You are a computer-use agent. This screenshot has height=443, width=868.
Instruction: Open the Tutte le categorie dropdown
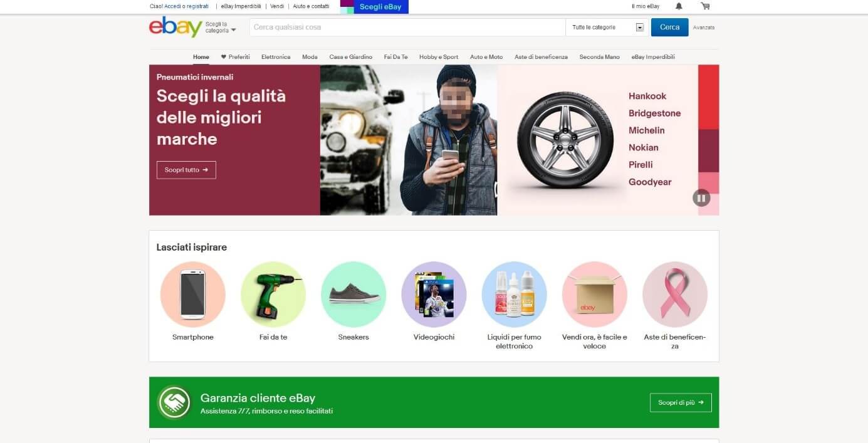point(608,28)
